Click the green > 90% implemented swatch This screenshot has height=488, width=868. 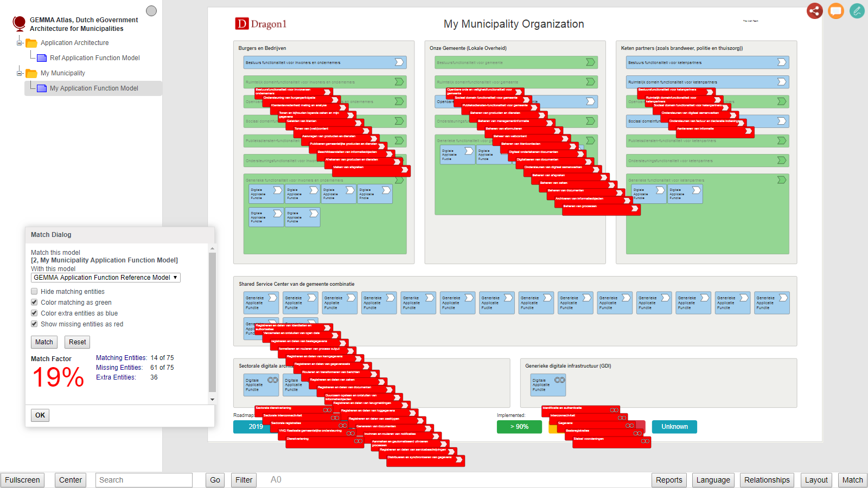[x=519, y=427]
